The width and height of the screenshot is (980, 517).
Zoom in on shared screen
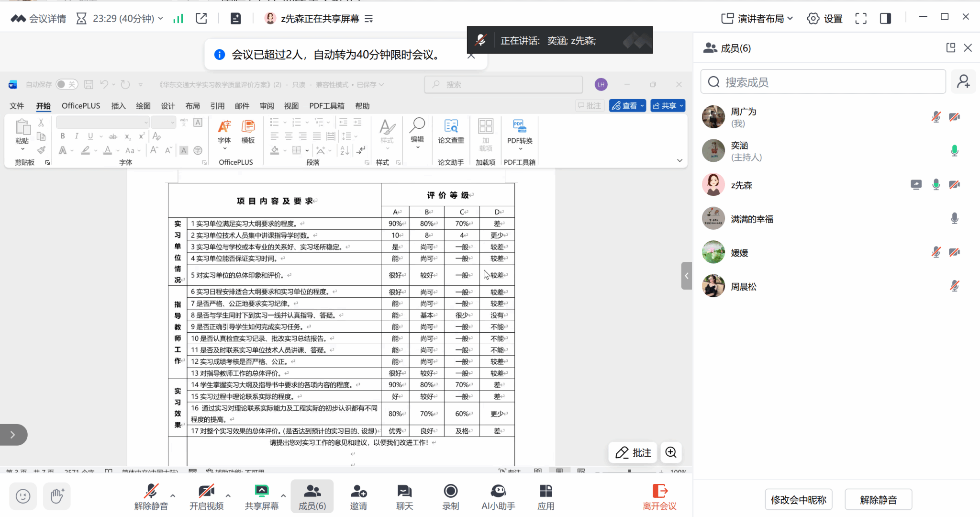point(671,452)
